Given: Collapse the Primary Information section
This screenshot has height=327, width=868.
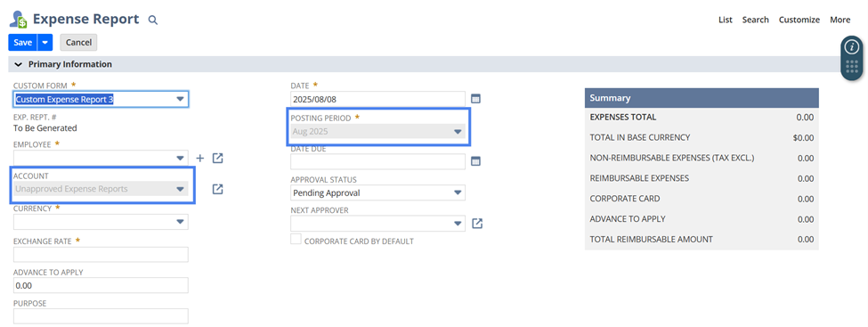Looking at the screenshot, I should [x=19, y=64].
